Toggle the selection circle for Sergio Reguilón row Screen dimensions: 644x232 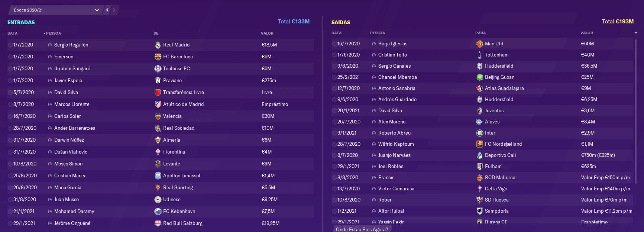10,45
